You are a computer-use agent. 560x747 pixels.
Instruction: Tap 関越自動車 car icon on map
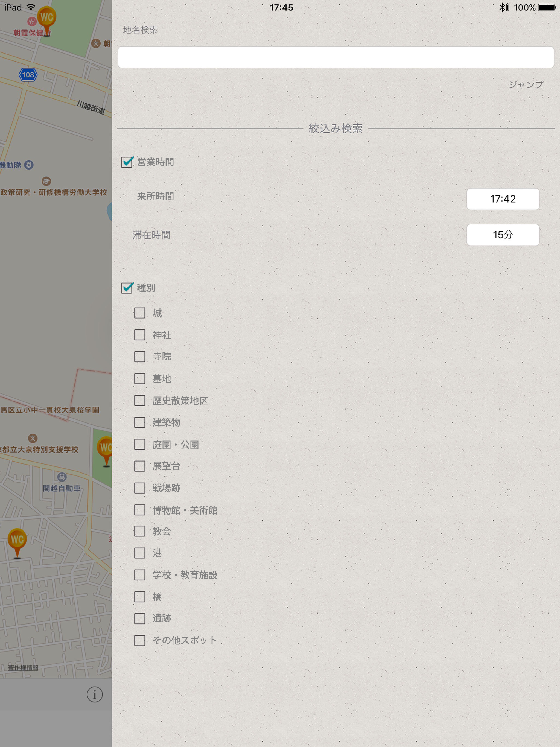[62, 477]
